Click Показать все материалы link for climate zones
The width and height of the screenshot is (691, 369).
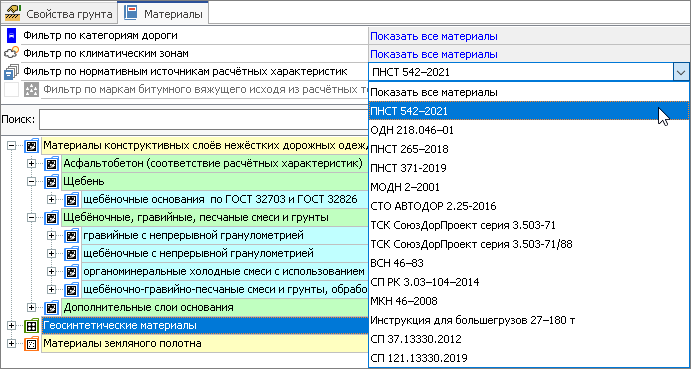click(434, 54)
